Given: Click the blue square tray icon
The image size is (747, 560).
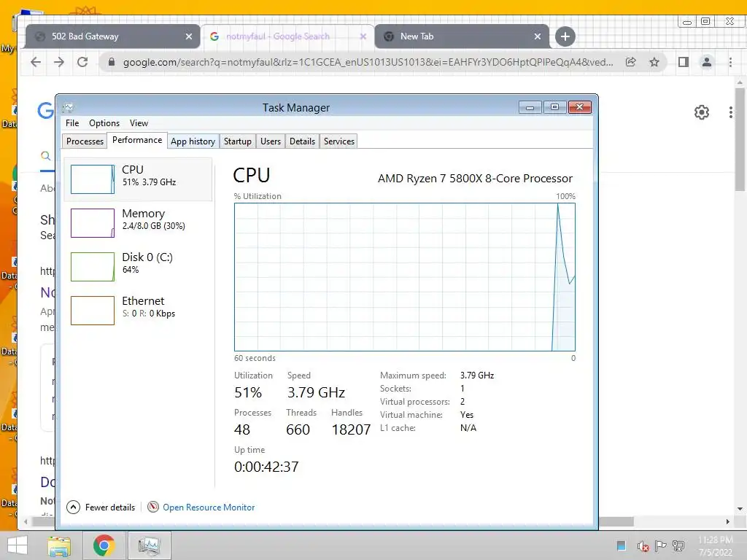Looking at the screenshot, I should point(622,545).
